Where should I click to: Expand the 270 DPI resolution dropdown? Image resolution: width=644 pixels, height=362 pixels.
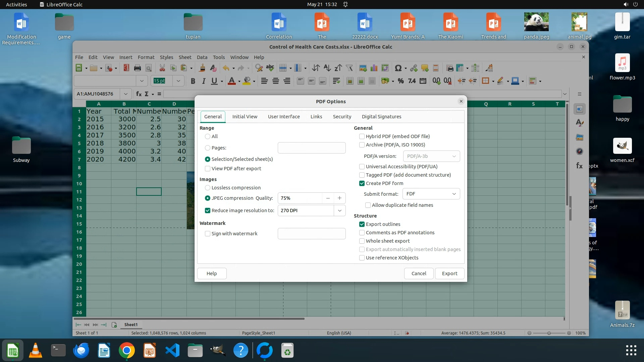pos(339,210)
